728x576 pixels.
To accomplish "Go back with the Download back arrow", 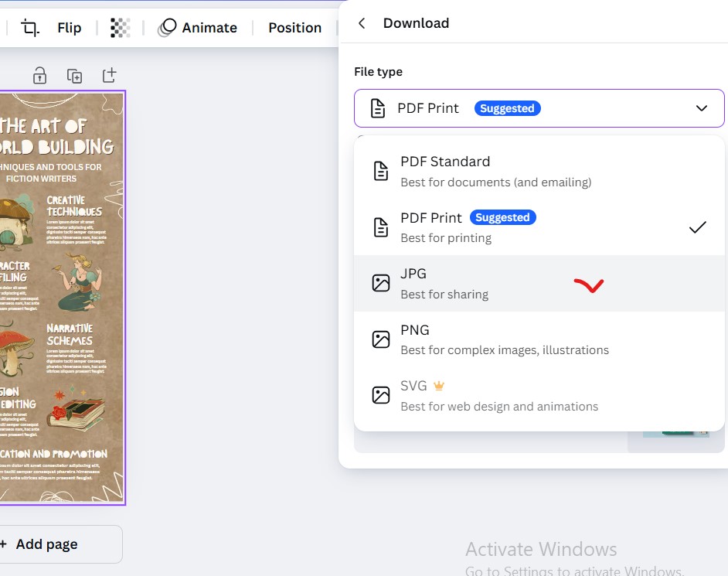I will pyautogui.click(x=362, y=23).
